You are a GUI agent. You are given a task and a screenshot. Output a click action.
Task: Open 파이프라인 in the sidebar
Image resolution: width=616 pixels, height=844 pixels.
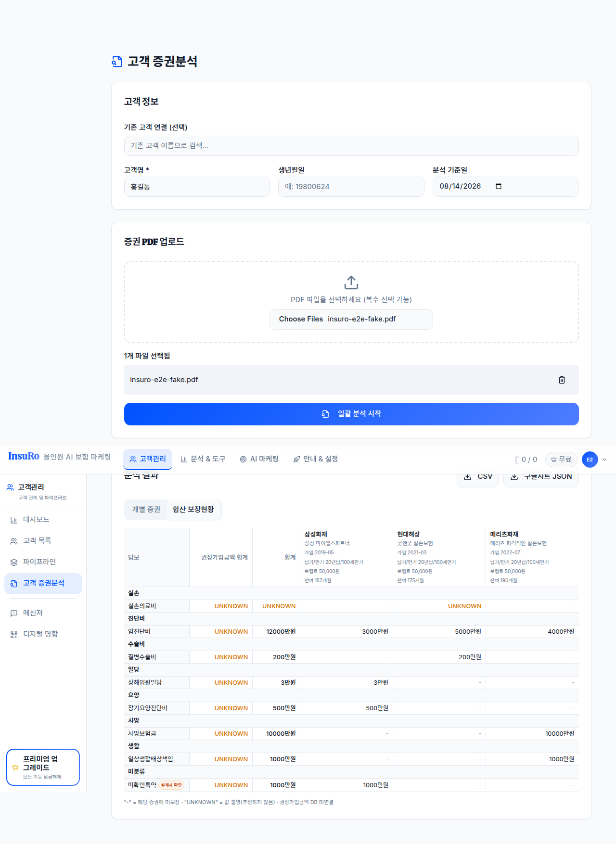coord(43,562)
